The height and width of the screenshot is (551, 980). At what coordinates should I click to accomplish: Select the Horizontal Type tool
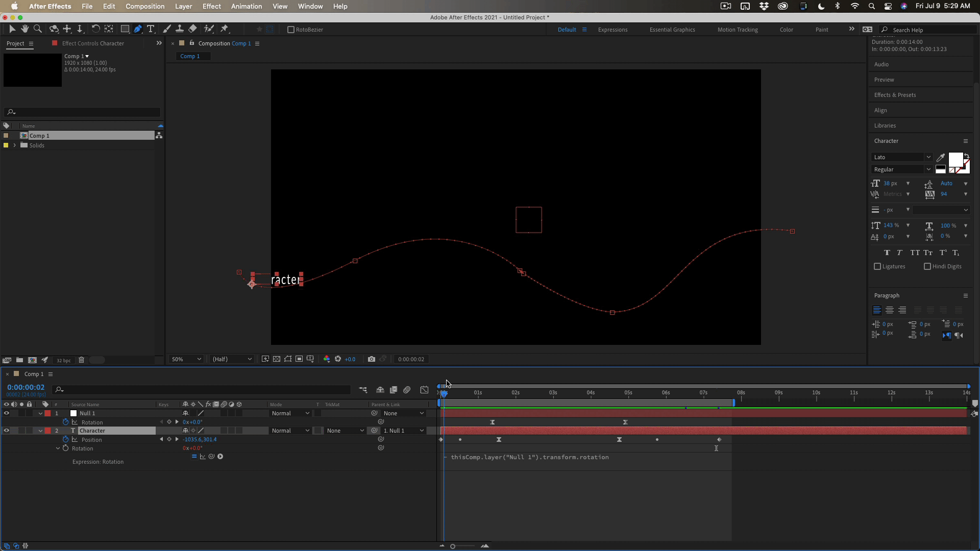pos(151,29)
